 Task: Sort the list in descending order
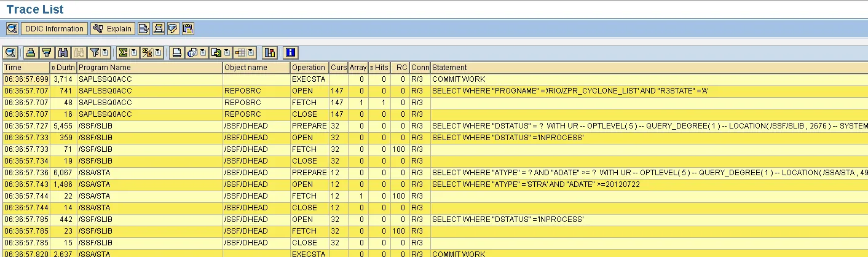click(46, 52)
